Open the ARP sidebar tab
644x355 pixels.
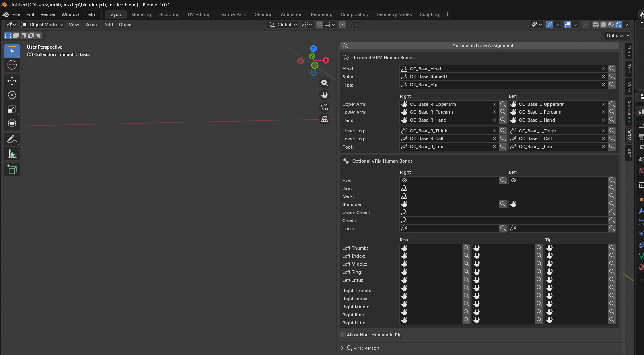(x=629, y=153)
